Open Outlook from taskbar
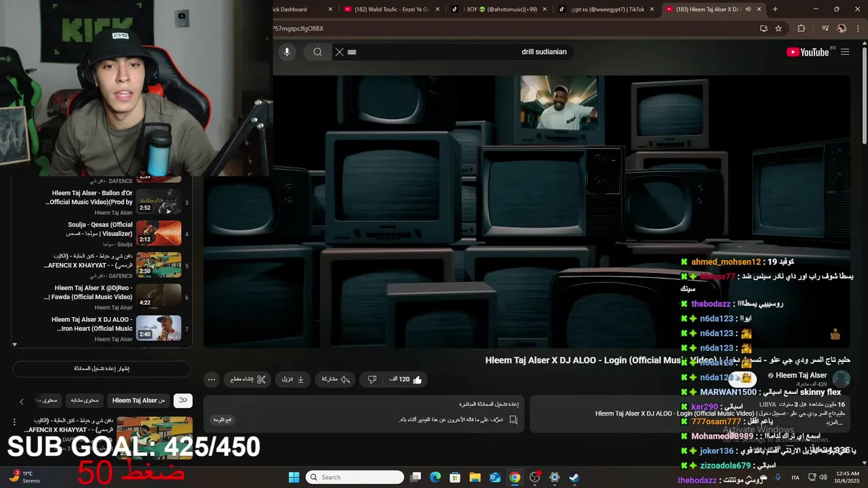 pyautogui.click(x=495, y=477)
